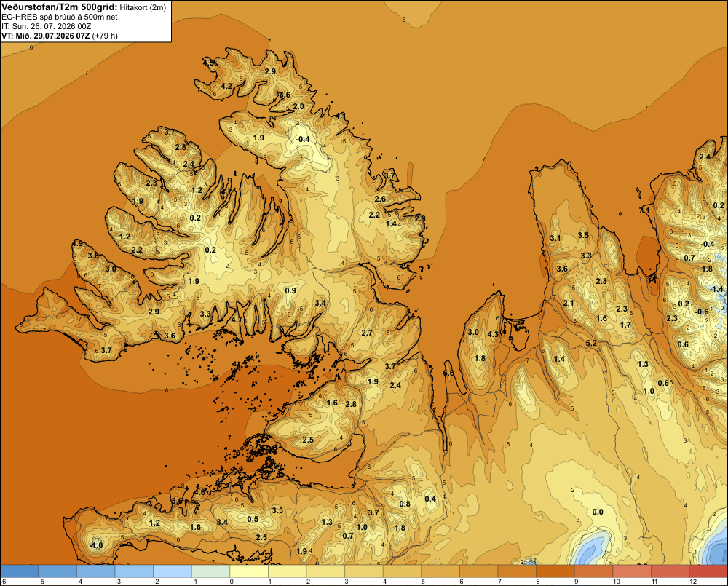
Task: Click the 0.8 temperature value
Action: pyautogui.click(x=405, y=504)
